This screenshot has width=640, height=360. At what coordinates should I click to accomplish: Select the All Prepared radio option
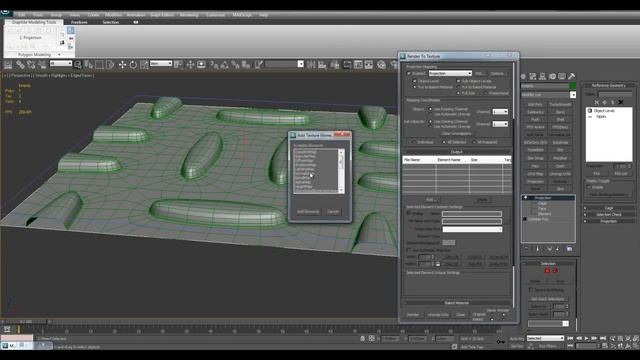coord(474,142)
